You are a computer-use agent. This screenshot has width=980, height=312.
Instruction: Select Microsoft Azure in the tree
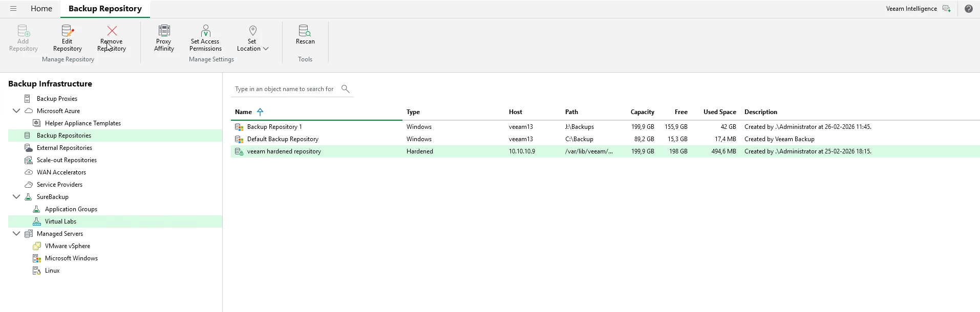tap(58, 111)
